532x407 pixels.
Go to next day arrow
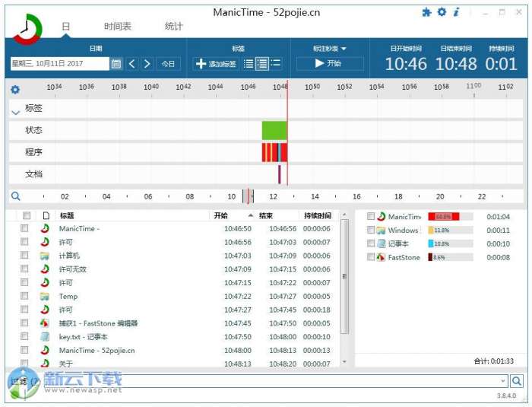pos(147,64)
